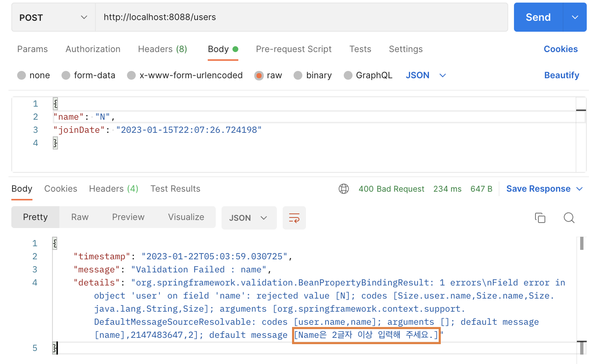This screenshot has width=613, height=364.
Task: Select the form-data radio option
Action: click(66, 75)
